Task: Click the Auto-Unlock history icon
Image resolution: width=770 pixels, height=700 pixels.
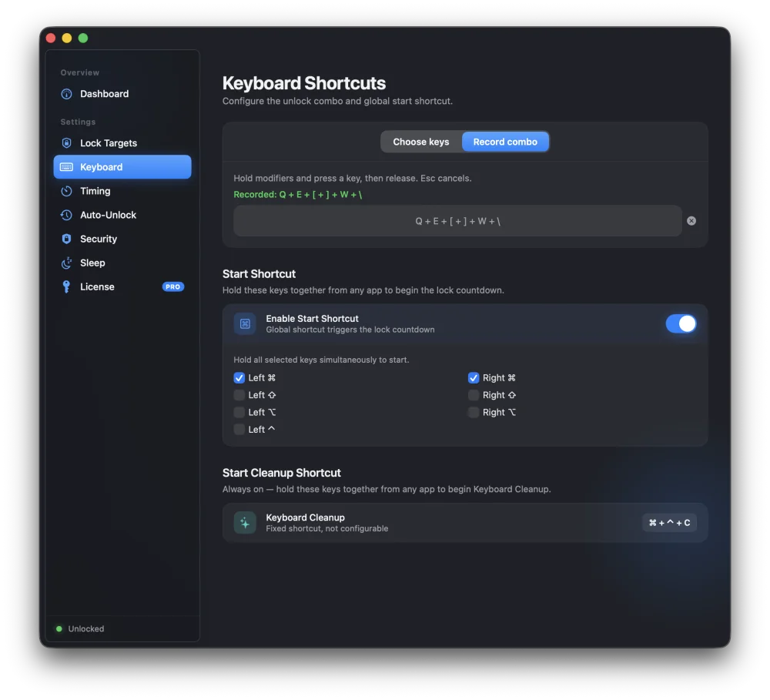Action: point(66,215)
